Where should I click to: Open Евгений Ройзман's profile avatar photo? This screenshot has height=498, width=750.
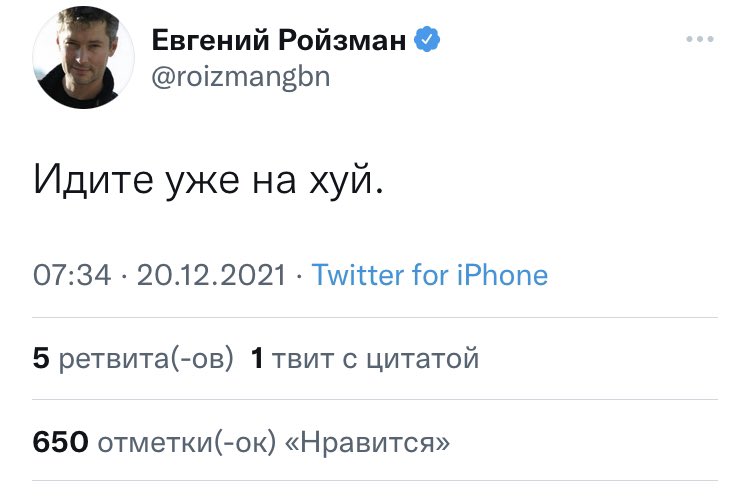pyautogui.click(x=84, y=57)
